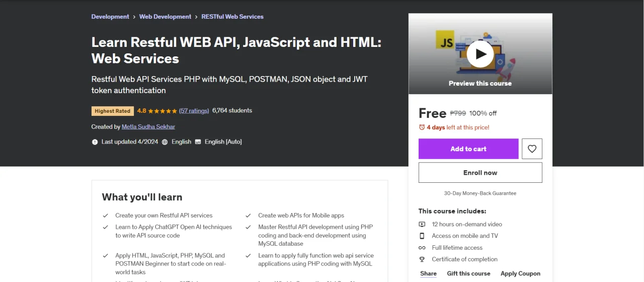The image size is (644, 282).
Task: Click checkmark beside Master Restful API development
Action: (249, 227)
